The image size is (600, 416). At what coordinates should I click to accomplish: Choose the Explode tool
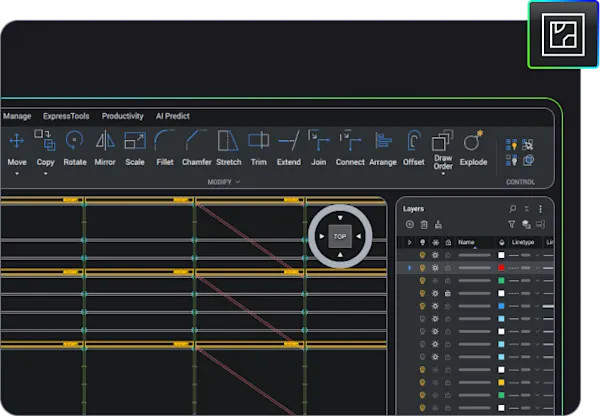click(473, 148)
